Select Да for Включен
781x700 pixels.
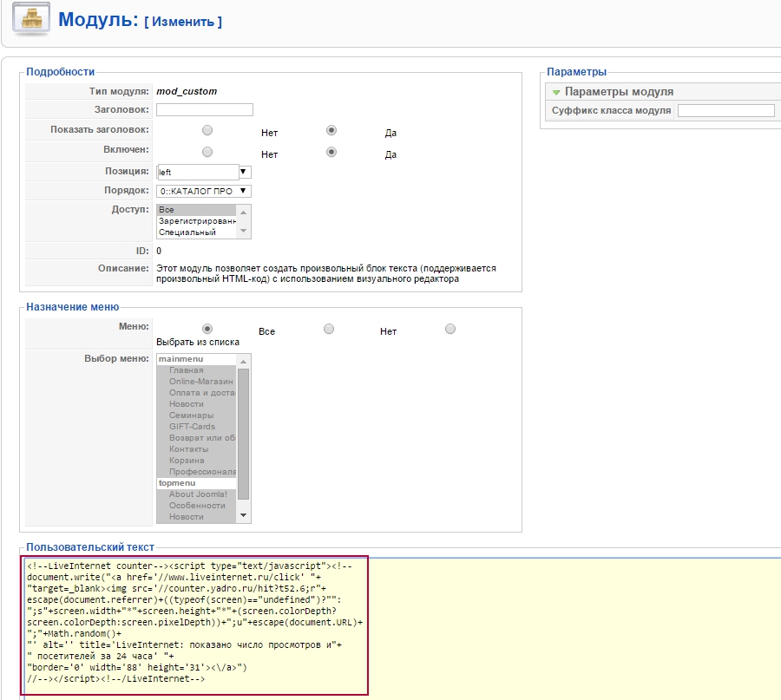coord(331,152)
